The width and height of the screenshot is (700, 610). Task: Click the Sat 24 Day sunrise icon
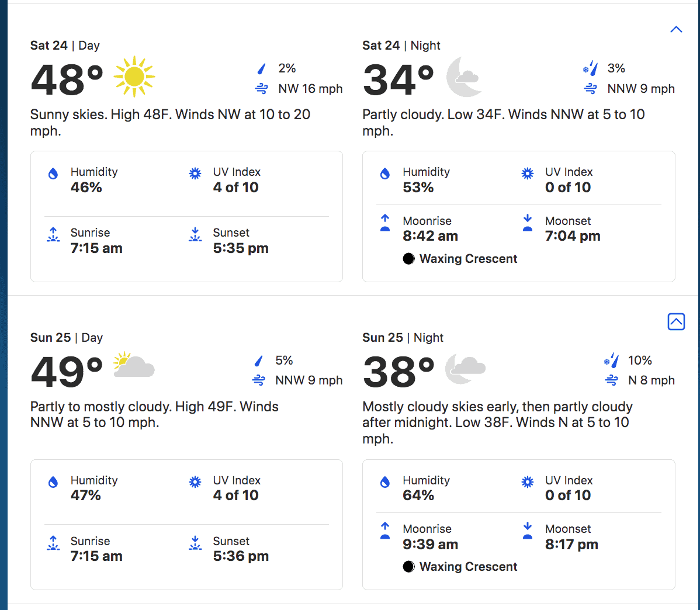coord(53,234)
